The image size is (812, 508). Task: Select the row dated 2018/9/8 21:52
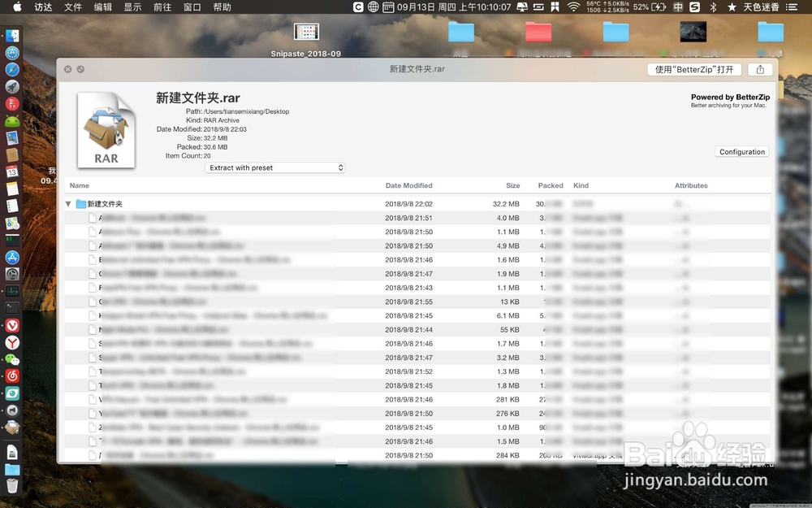coord(417,371)
